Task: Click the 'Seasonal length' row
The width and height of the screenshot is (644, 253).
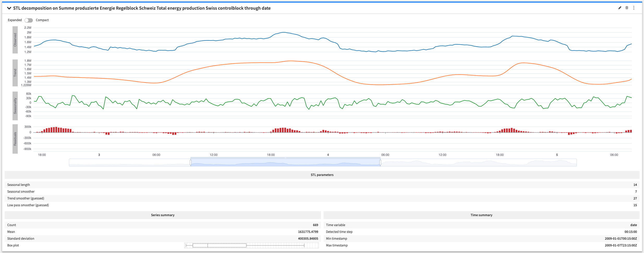Action: click(x=322, y=185)
